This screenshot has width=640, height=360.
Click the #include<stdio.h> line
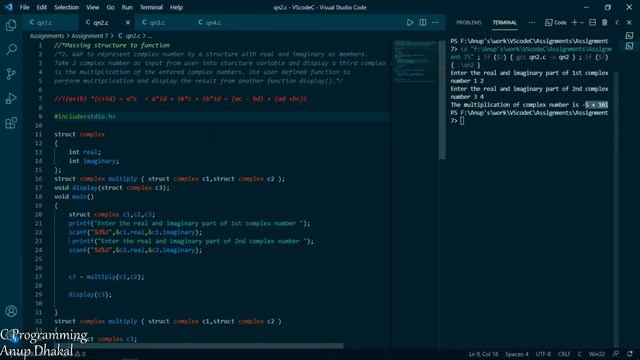tap(85, 116)
